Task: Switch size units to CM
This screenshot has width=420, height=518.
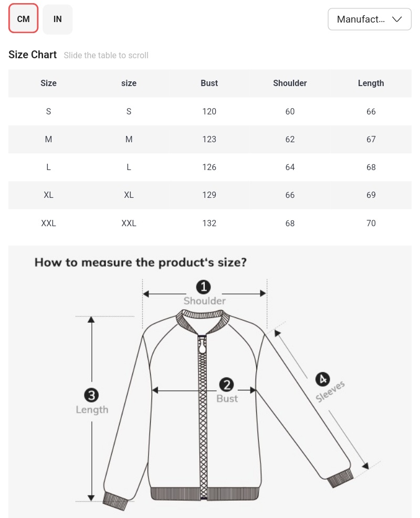Action: coord(23,19)
